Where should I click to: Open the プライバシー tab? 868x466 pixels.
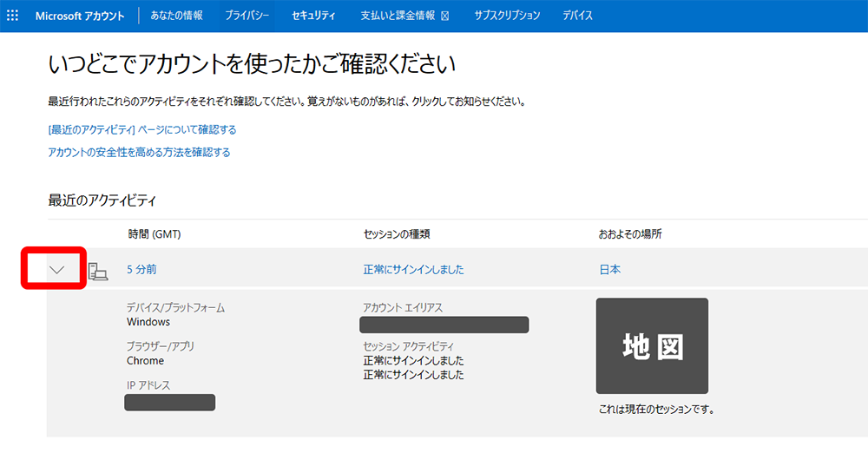tap(247, 16)
